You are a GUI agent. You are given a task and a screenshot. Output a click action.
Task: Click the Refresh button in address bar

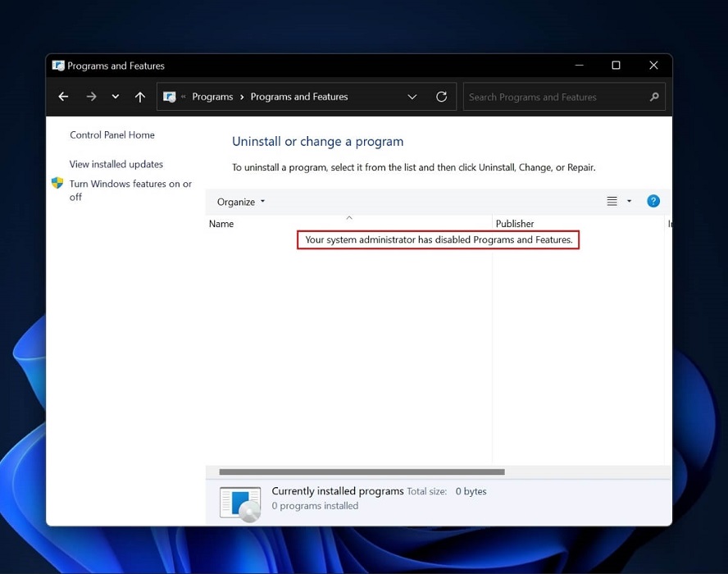coord(441,97)
